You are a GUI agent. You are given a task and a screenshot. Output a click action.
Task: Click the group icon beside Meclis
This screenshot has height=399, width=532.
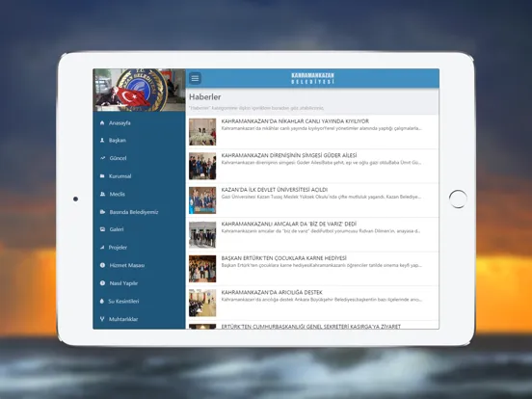102,194
